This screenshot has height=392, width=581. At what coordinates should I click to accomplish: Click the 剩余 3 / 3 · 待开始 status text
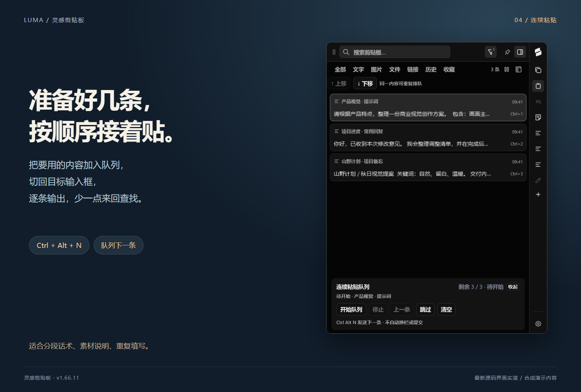pos(481,287)
